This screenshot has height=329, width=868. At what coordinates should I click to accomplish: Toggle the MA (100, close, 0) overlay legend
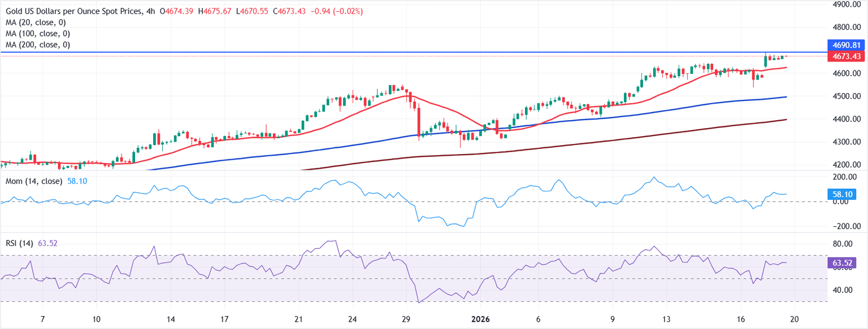36,33
